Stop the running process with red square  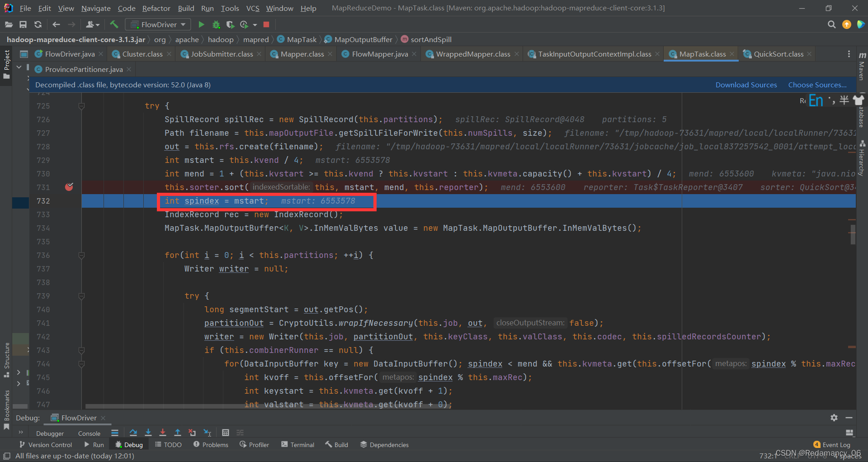(266, 24)
